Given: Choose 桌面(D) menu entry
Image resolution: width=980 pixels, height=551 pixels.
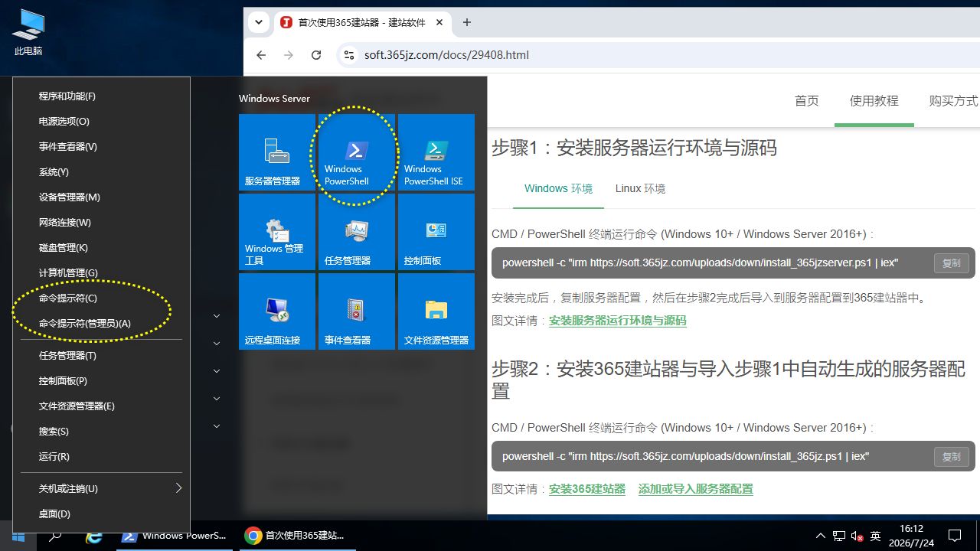Looking at the screenshot, I should pos(101,514).
